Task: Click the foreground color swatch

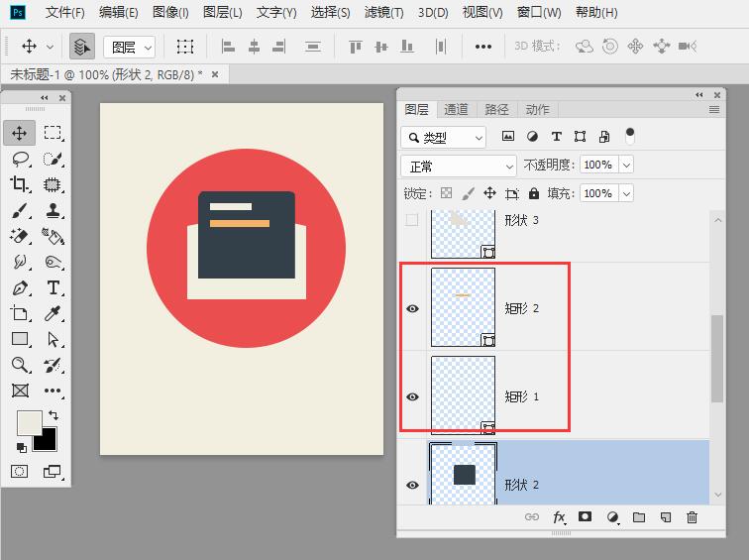Action: point(29,423)
